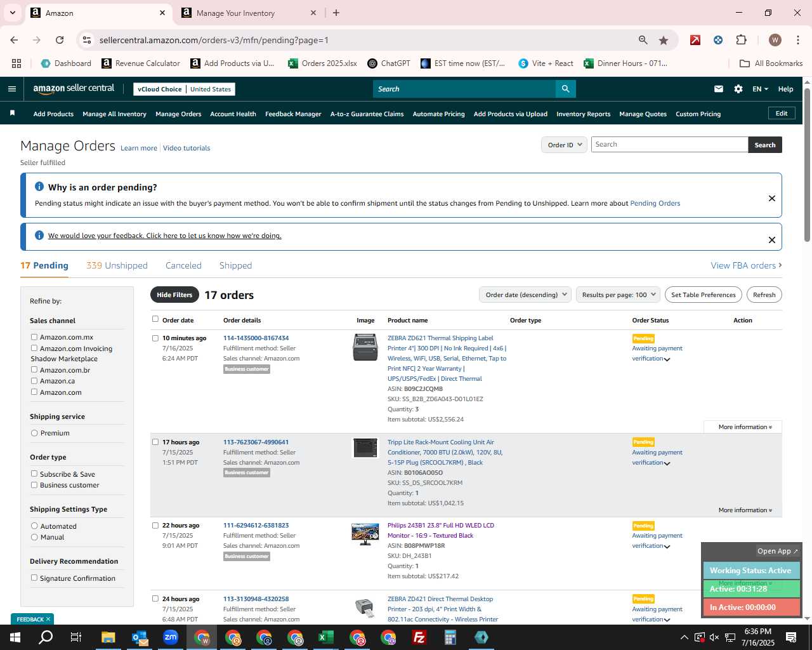Viewport: 812px width, 650px height.
Task: Bookmark this page with the star icon
Action: [664, 40]
